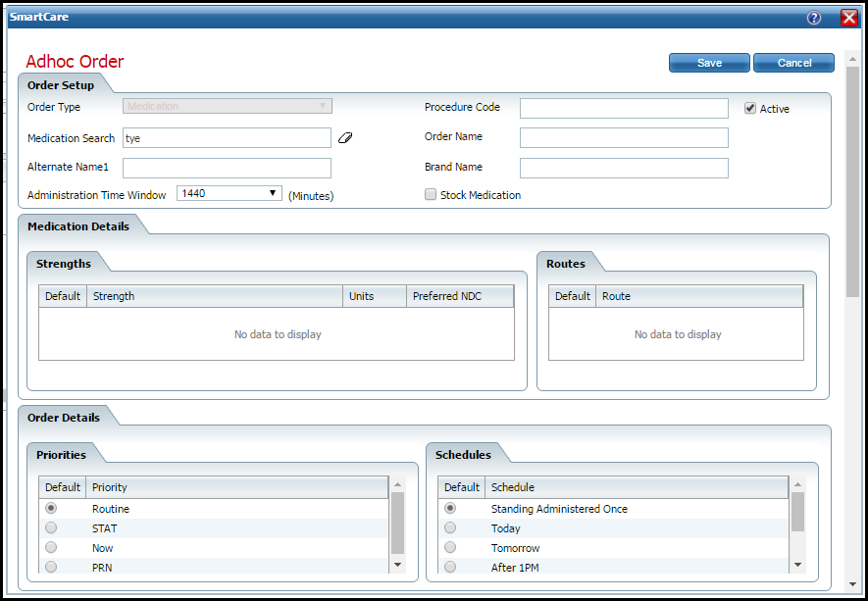Select the After 1PM schedule option

pos(450,567)
